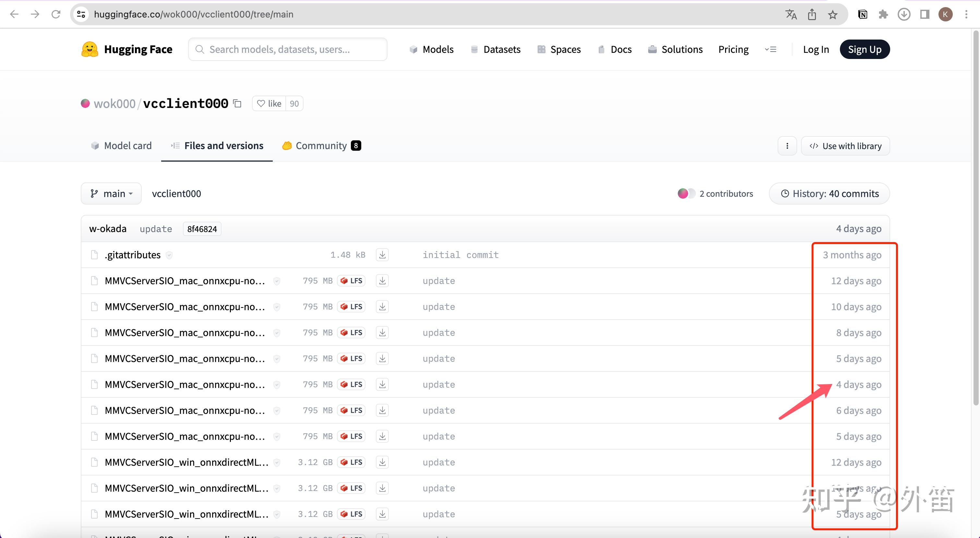980x538 pixels.
Task: Download first 3.12 GB win_onnxdirectML file
Action: click(382, 462)
